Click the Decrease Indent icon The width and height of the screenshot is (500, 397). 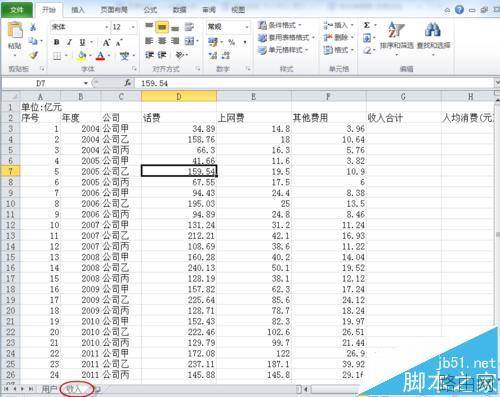[x=149, y=55]
